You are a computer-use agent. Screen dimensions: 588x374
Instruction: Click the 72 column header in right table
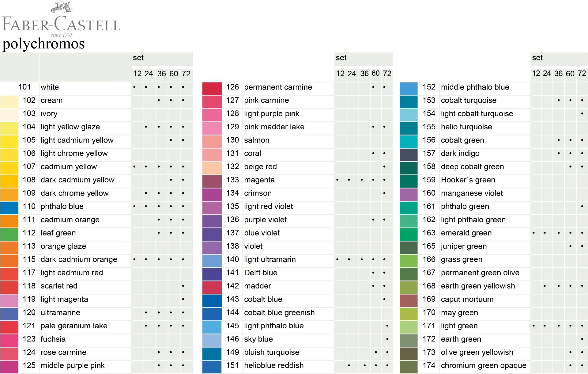[582, 73]
